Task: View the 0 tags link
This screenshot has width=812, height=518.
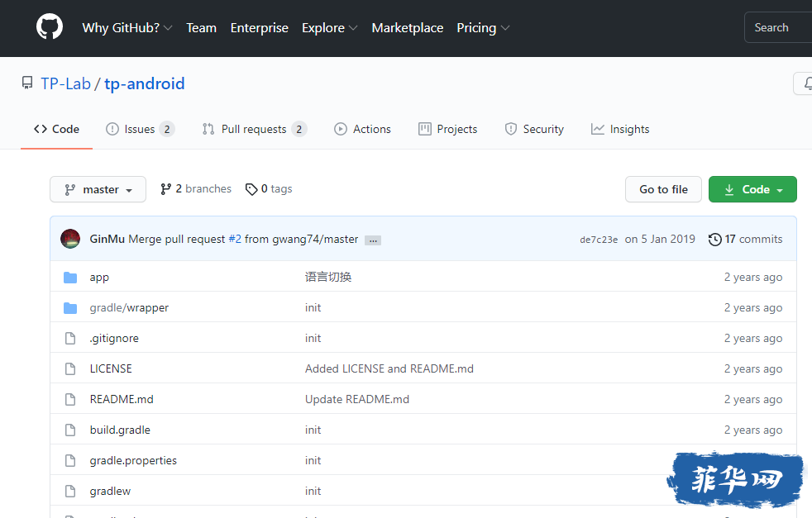Action: (x=269, y=189)
